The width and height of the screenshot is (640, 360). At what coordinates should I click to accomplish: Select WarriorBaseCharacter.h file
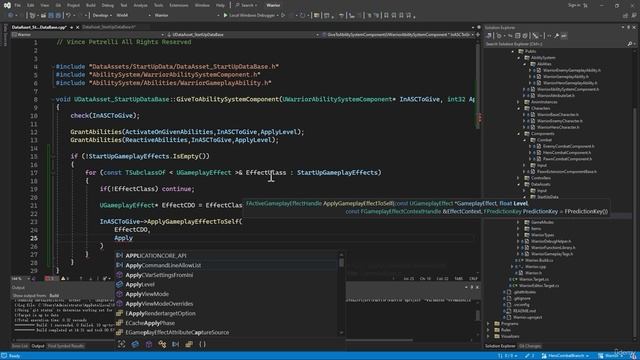(x=558, y=115)
